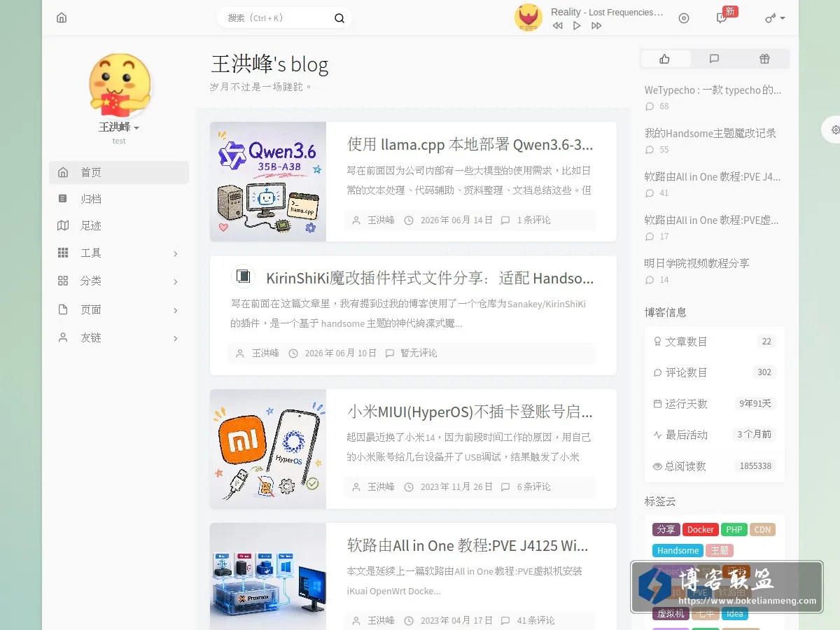The height and width of the screenshot is (630, 840).
Task: Switch to the gift box tab
Action: (x=764, y=59)
